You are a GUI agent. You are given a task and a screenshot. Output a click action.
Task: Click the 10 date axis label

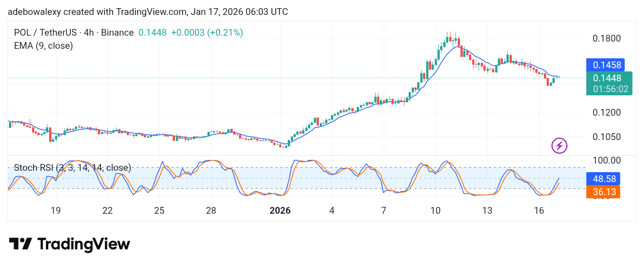[x=436, y=211]
